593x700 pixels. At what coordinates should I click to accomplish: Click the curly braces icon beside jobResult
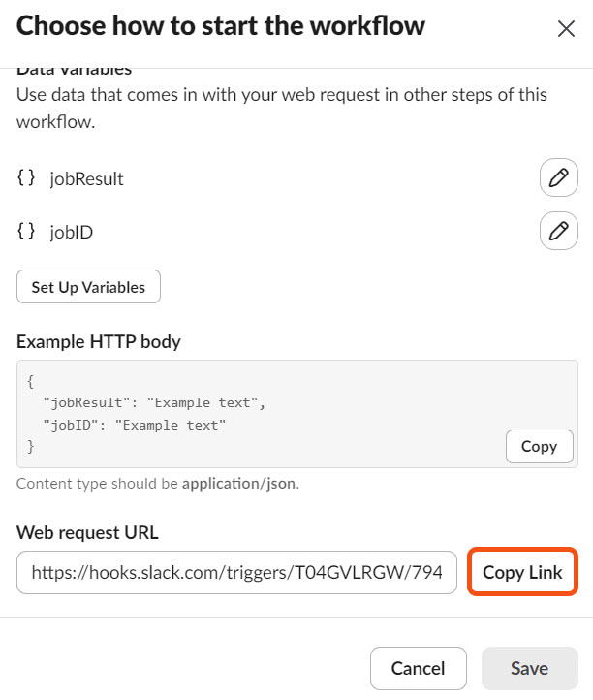tap(26, 177)
